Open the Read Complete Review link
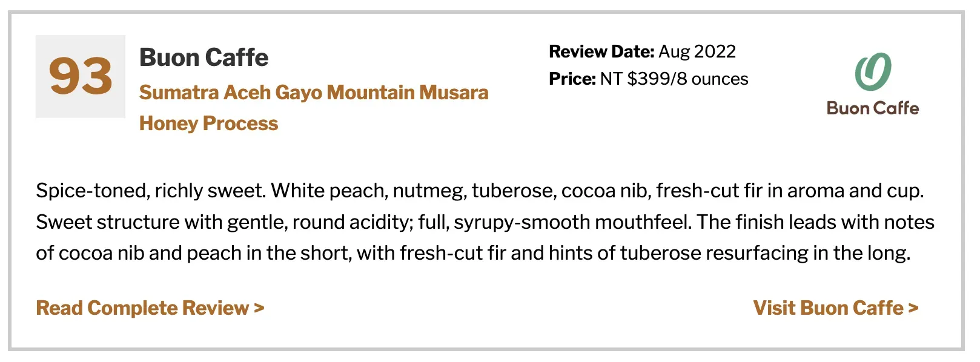Image resolution: width=980 pixels, height=362 pixels. tap(150, 308)
